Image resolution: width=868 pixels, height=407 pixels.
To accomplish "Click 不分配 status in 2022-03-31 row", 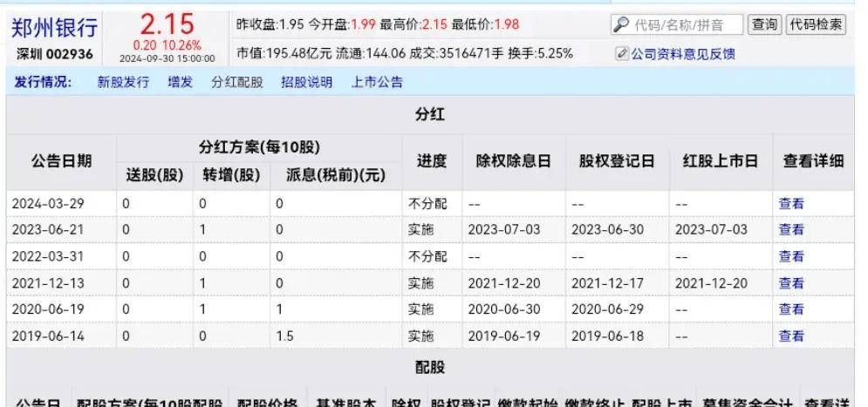I will point(427,256).
